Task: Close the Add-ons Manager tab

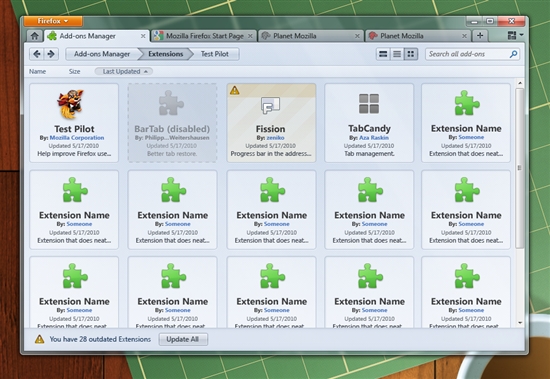Action: 143,36
